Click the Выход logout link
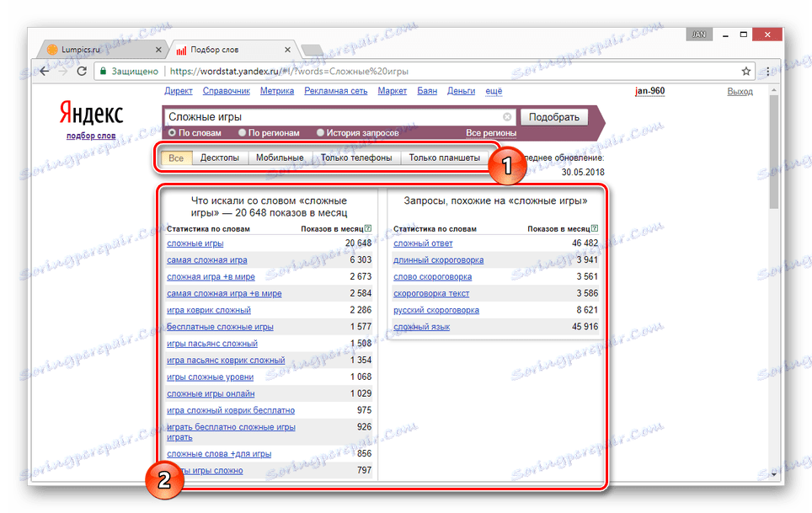Image resolution: width=812 pixels, height=513 pixels. pos(740,92)
